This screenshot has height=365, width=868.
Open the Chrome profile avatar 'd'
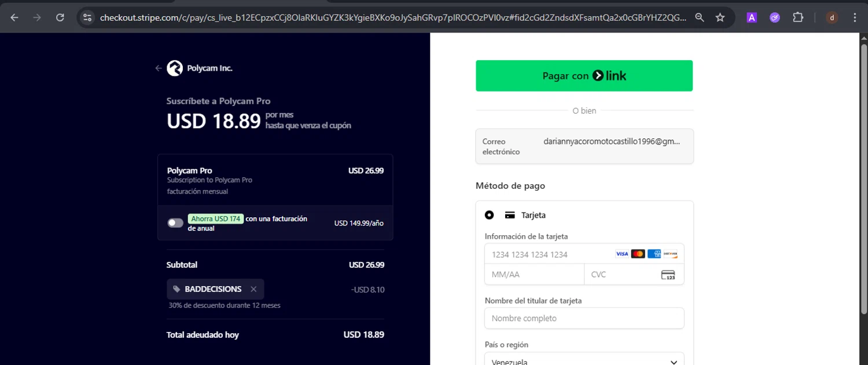click(832, 17)
